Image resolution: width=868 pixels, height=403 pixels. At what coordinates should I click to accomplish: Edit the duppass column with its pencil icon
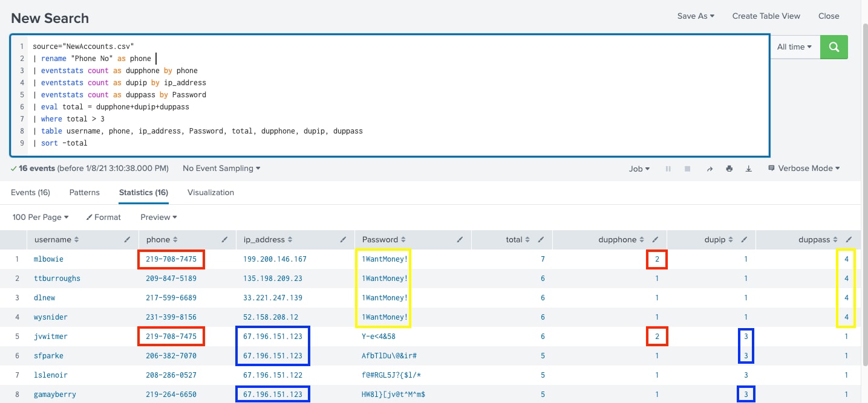tap(849, 240)
